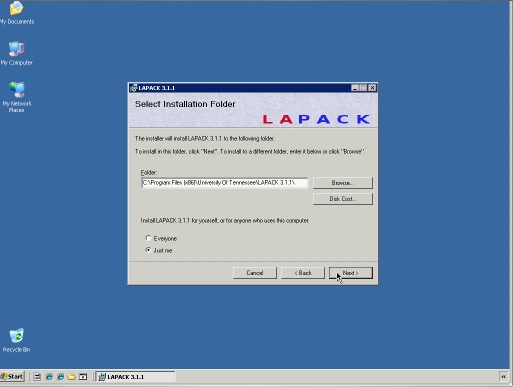Cancel the LAPACK installation
The image size is (513, 387).
coord(255,273)
